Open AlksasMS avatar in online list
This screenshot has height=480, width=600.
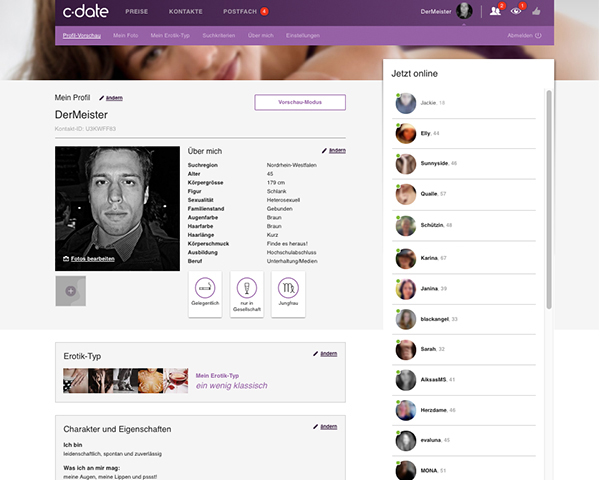click(x=406, y=380)
